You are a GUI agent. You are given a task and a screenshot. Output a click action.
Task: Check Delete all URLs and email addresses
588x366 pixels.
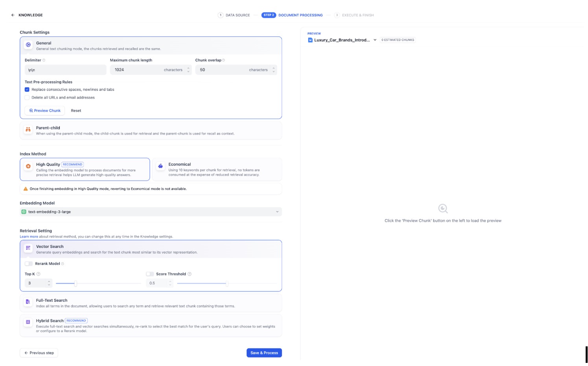coord(27,98)
